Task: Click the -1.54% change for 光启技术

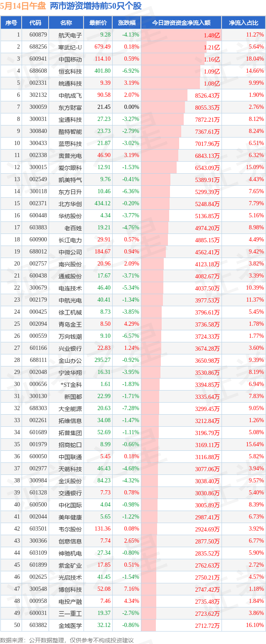Action: tap(131, 577)
